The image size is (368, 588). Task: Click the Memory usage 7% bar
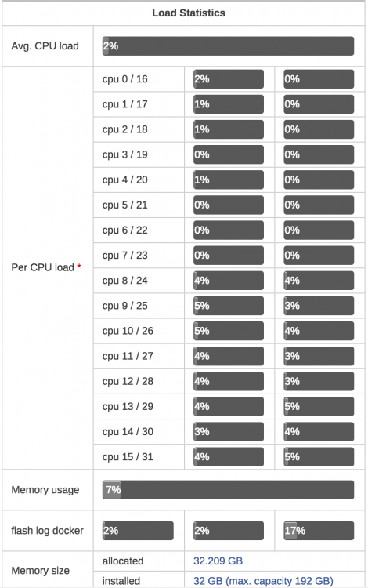228,490
